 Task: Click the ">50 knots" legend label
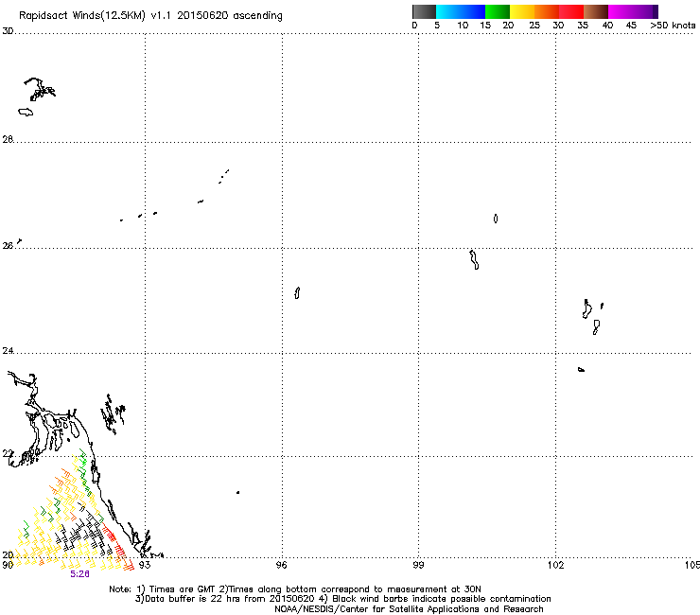[673, 26]
